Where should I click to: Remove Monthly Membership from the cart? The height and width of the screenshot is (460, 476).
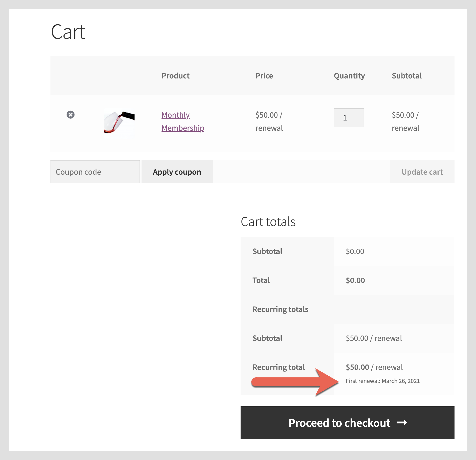pos(71,115)
